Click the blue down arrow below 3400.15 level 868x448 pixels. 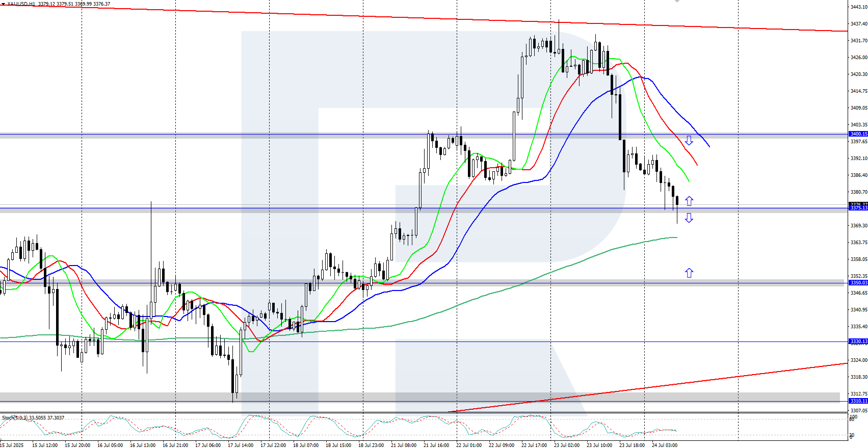[689, 140]
